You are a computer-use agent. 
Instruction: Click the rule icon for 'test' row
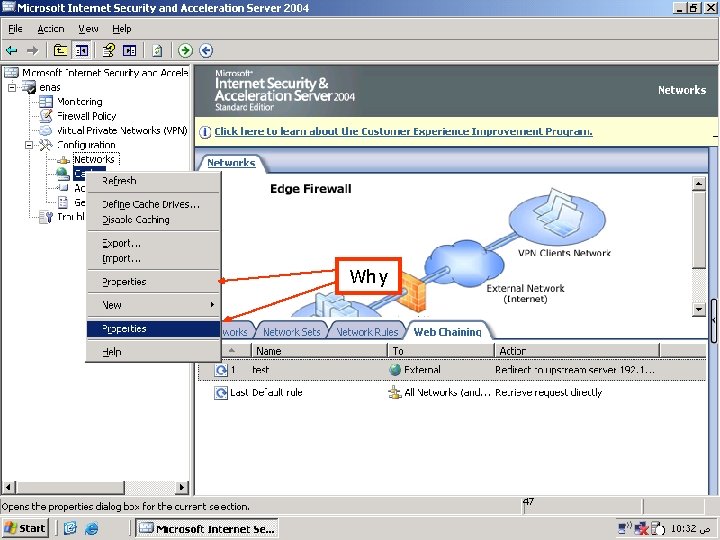click(x=221, y=370)
